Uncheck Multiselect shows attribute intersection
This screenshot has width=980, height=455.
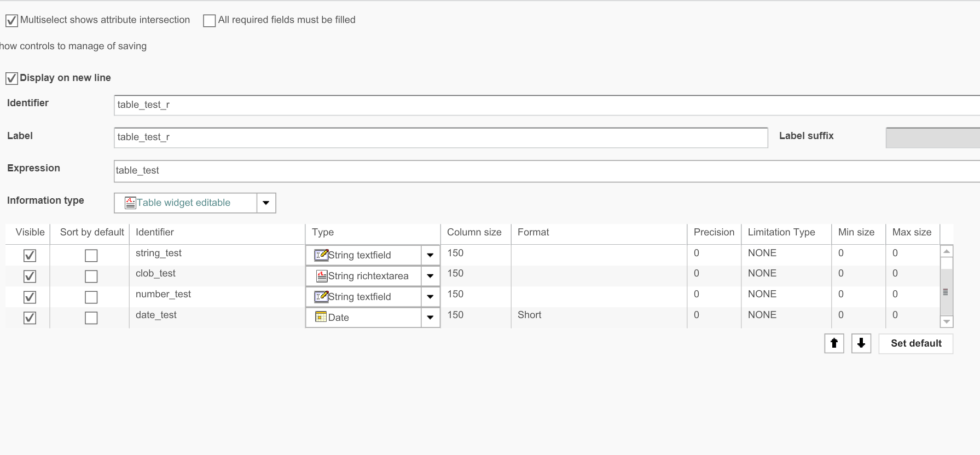[x=11, y=21]
